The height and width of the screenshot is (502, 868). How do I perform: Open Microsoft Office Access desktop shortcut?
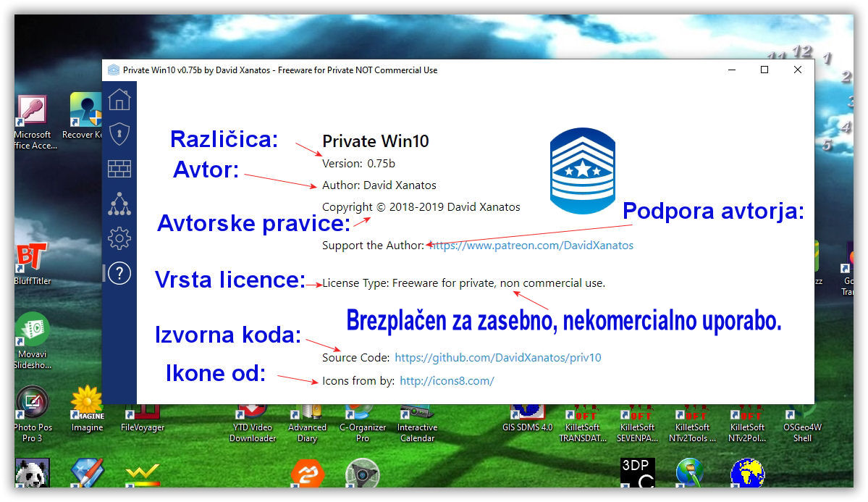click(x=34, y=122)
